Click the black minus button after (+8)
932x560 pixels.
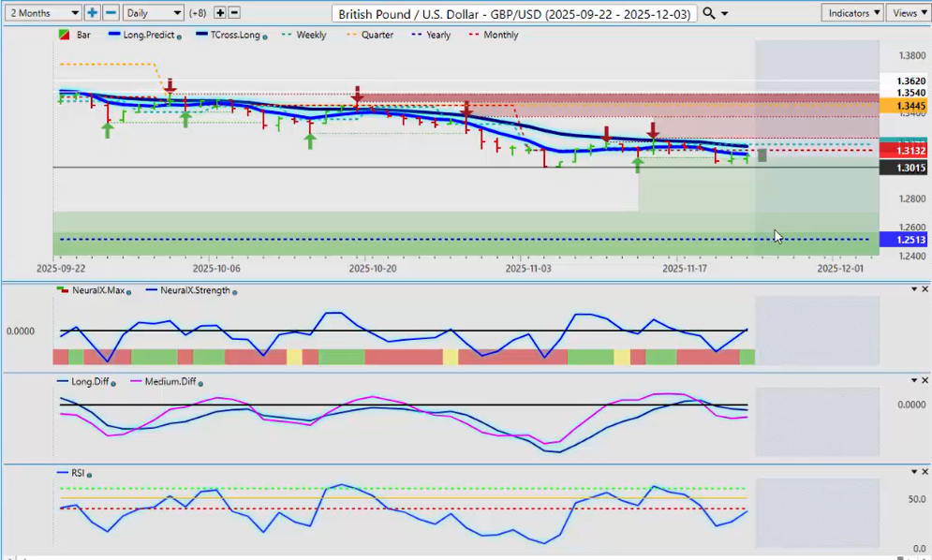coord(234,13)
